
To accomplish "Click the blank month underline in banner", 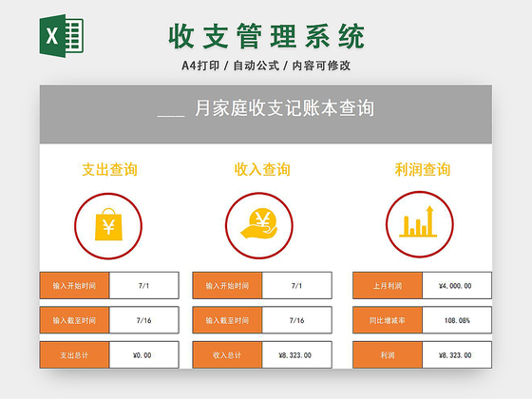I will coord(171,116).
